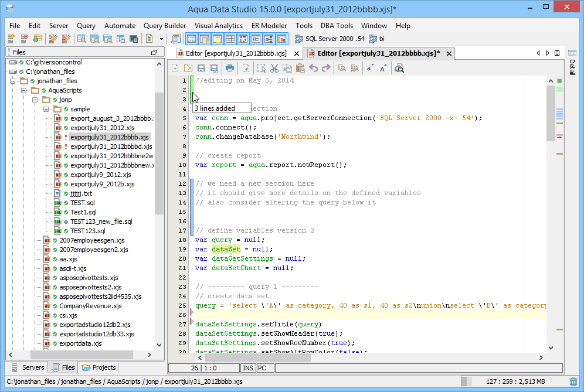Viewport: 584px width, 392px height.
Task: Click the uppercase 'A' convert icon
Action: pos(383,68)
